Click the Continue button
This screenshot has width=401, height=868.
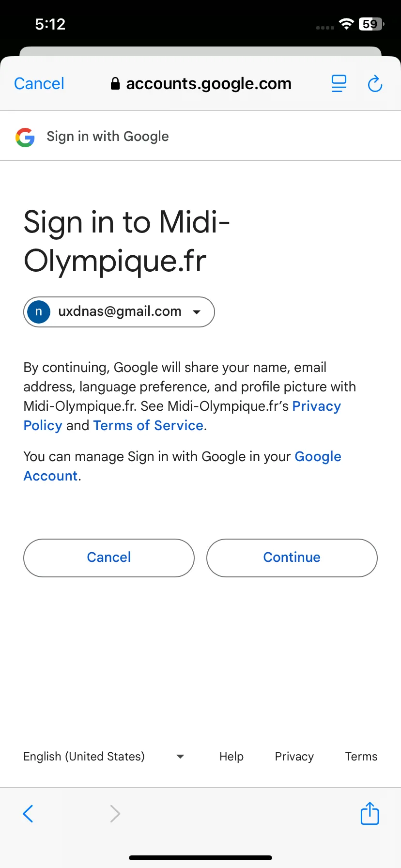pyautogui.click(x=292, y=558)
